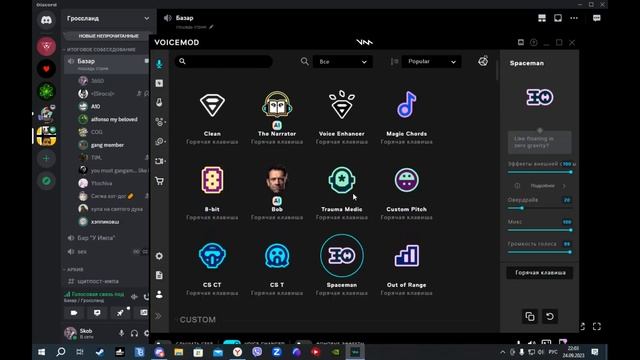This screenshot has width=640, height=360.
Task: Open Windows taskbar search
Action: [x=61, y=352]
